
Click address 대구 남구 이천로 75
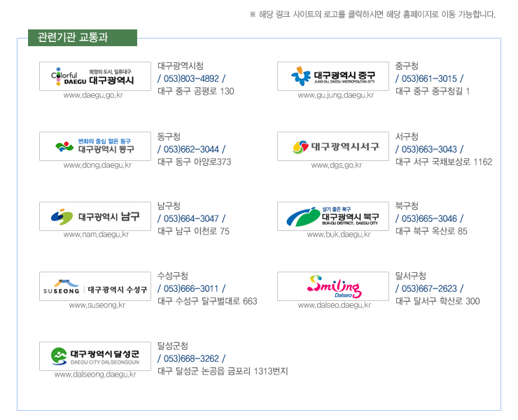click(x=193, y=231)
